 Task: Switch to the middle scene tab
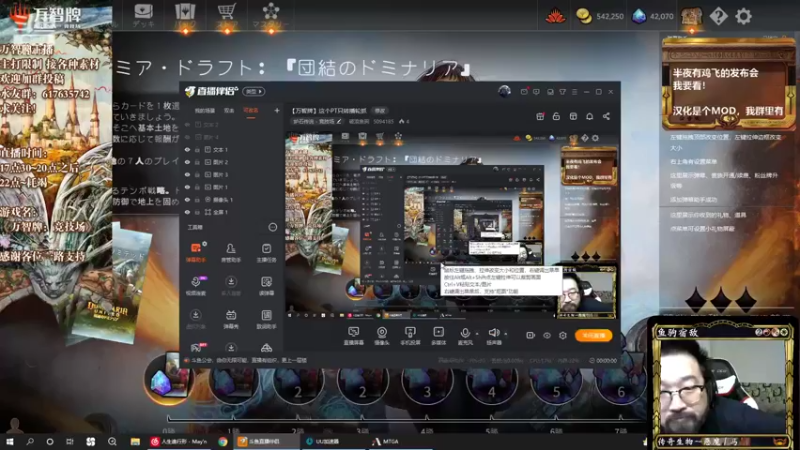[x=229, y=110]
